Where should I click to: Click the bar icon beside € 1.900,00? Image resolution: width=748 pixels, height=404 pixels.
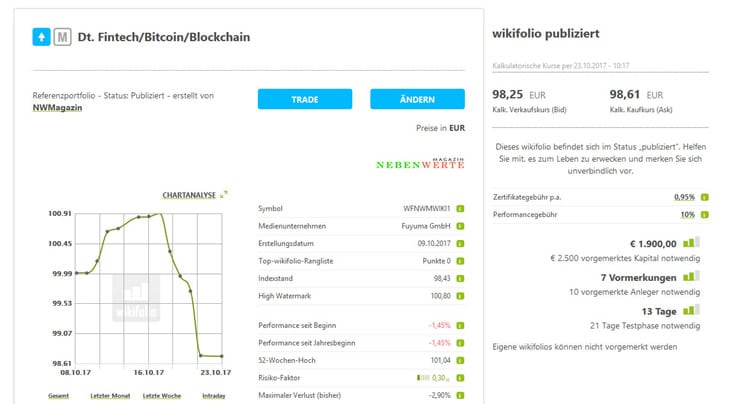pyautogui.click(x=691, y=242)
